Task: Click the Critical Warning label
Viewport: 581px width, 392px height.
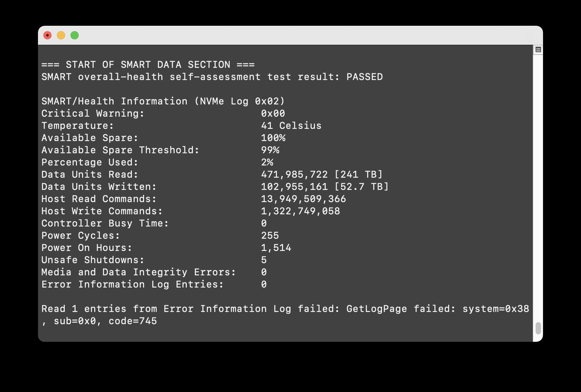Action: pyautogui.click(x=93, y=114)
